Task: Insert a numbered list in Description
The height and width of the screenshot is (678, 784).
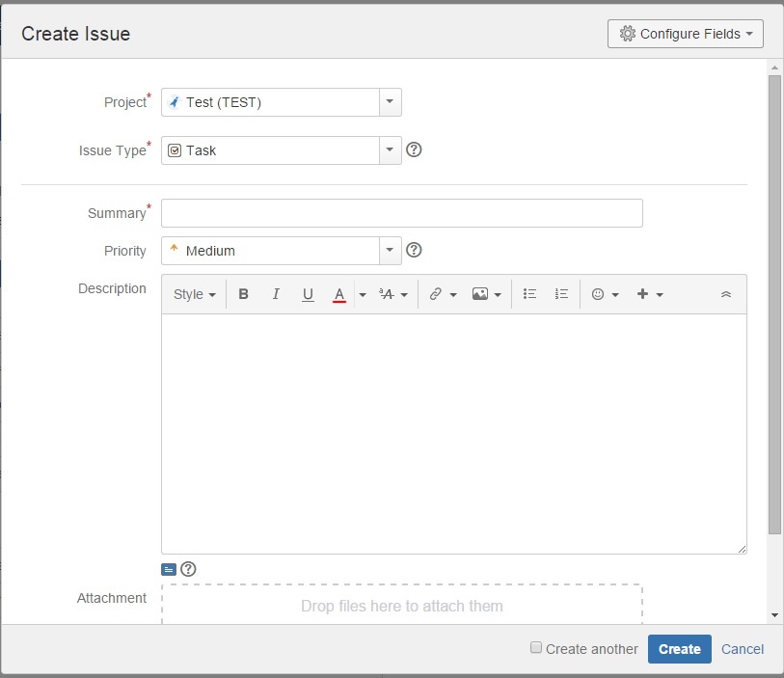Action: (x=561, y=294)
